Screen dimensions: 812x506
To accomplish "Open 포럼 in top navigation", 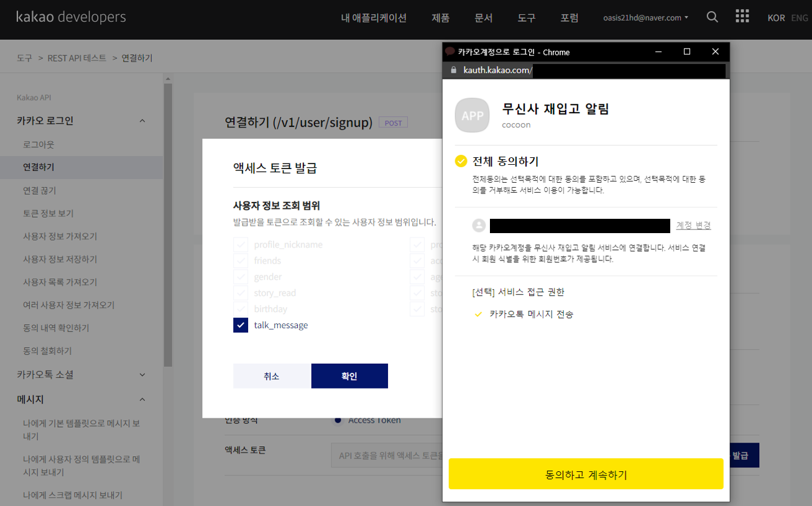I will (x=569, y=17).
